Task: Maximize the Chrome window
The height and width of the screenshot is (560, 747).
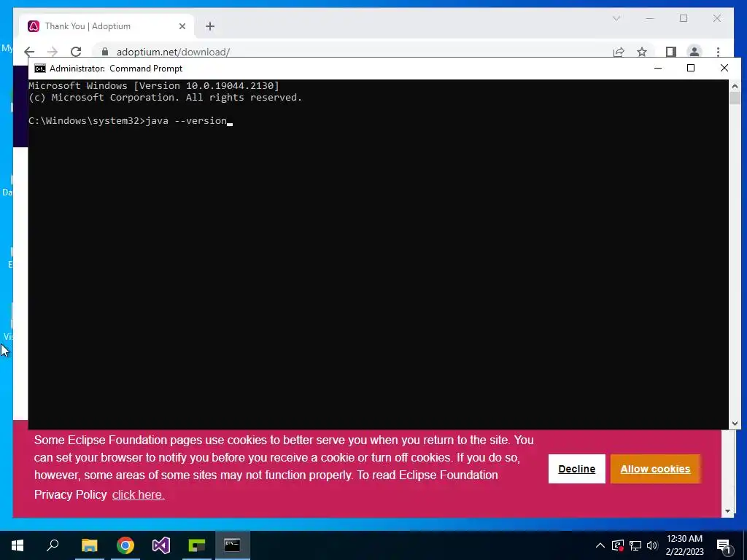Action: 684,18
